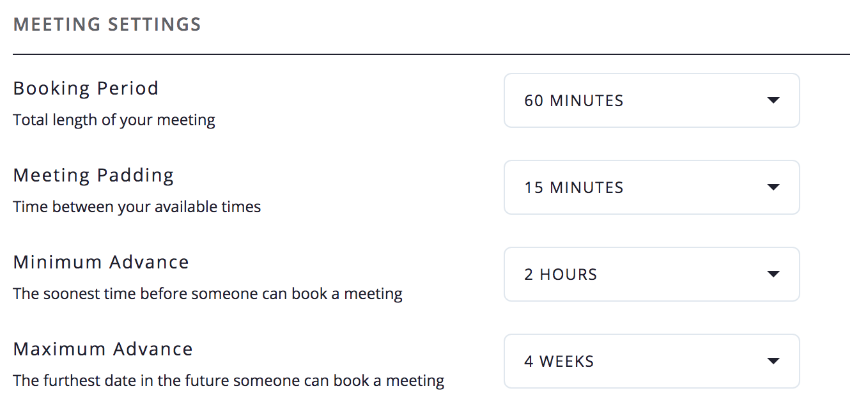Screen dimensions: 868x418
Task: Click the '4 WEEKS' selected value text
Action: [559, 362]
